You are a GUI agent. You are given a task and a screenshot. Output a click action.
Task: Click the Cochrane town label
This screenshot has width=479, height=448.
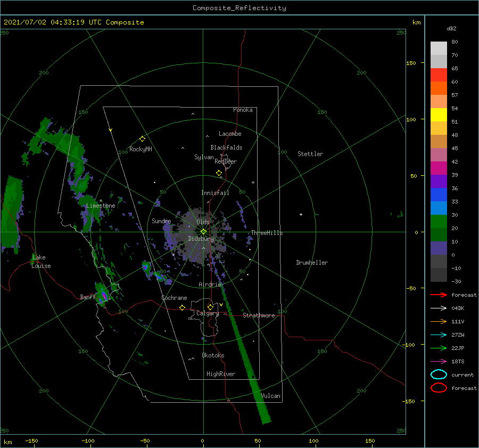pos(174,298)
